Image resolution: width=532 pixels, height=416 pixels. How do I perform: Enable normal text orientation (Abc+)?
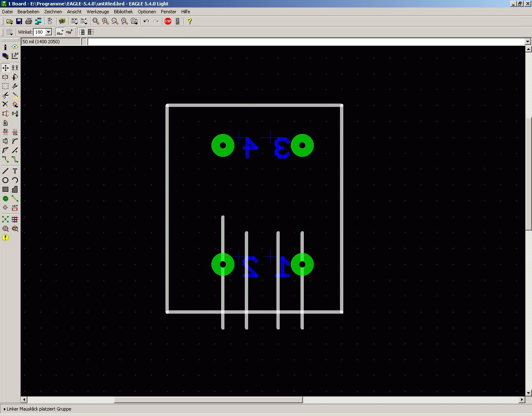click(x=60, y=32)
